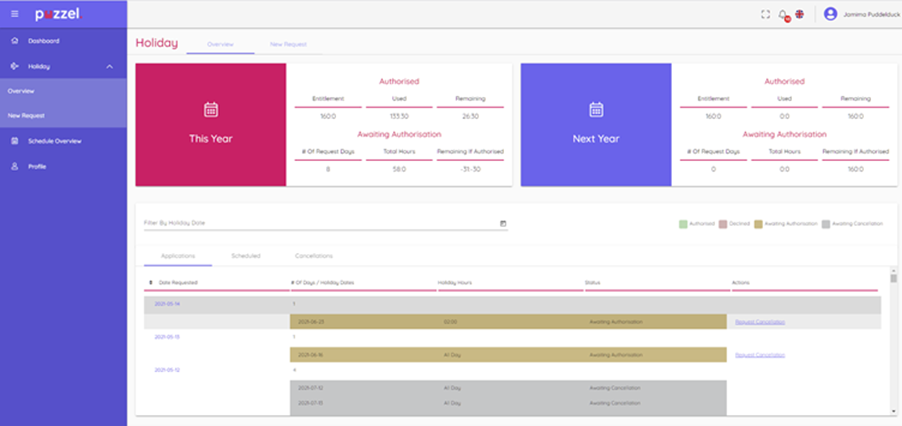The height and width of the screenshot is (426, 902).
Task: Open the calendar picker in date filter
Action: [502, 223]
